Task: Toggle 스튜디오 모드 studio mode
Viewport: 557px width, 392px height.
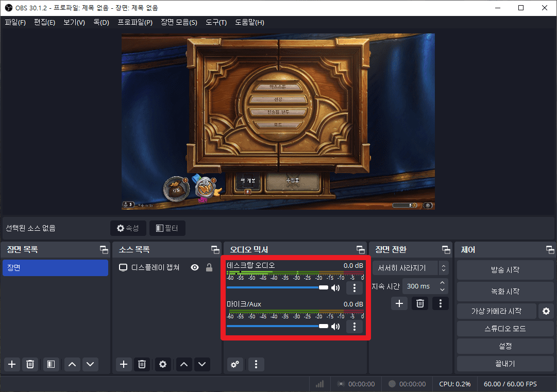Action: pos(505,329)
